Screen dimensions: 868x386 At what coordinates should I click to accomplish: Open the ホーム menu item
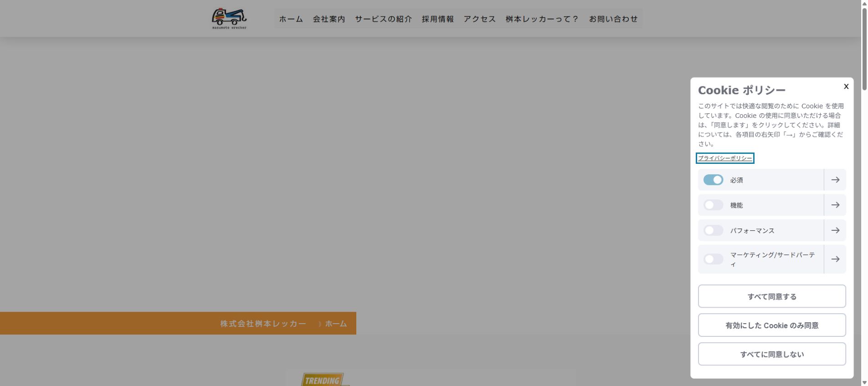click(x=291, y=19)
